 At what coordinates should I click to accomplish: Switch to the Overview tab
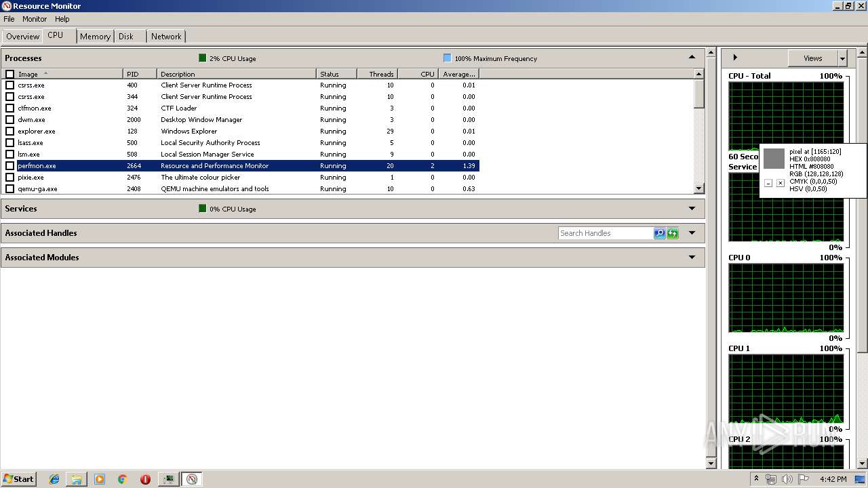[x=23, y=37]
